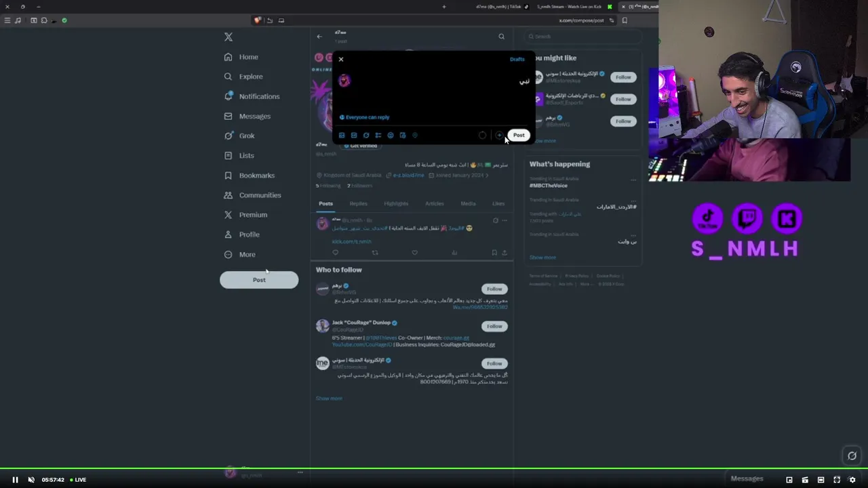Schedule the post with calendar icon
Screen dimensions: 868x488
coord(403,136)
